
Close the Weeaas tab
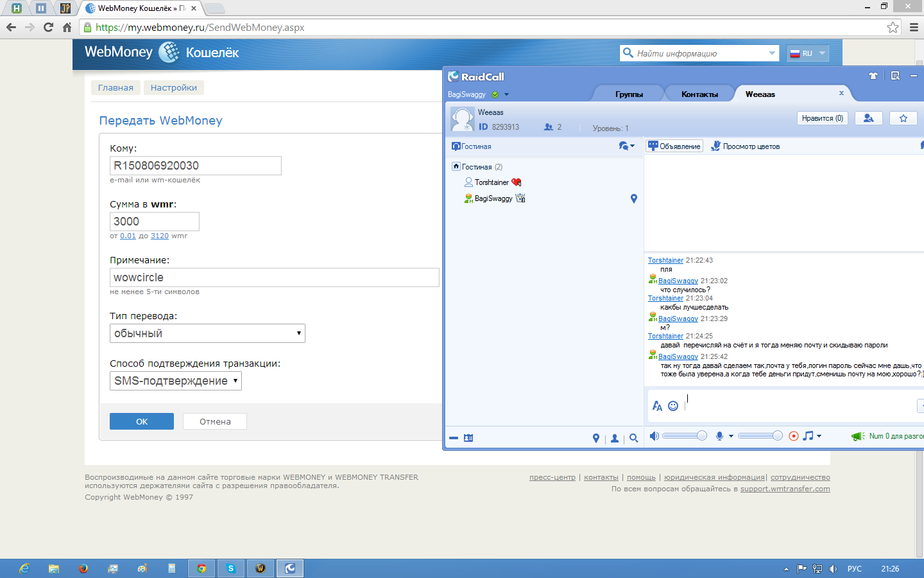click(x=841, y=93)
